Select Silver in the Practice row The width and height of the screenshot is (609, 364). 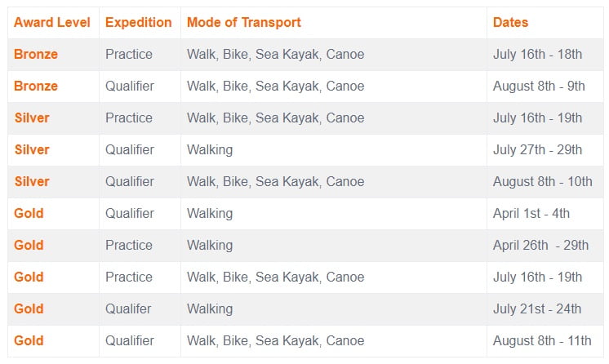[x=32, y=118]
